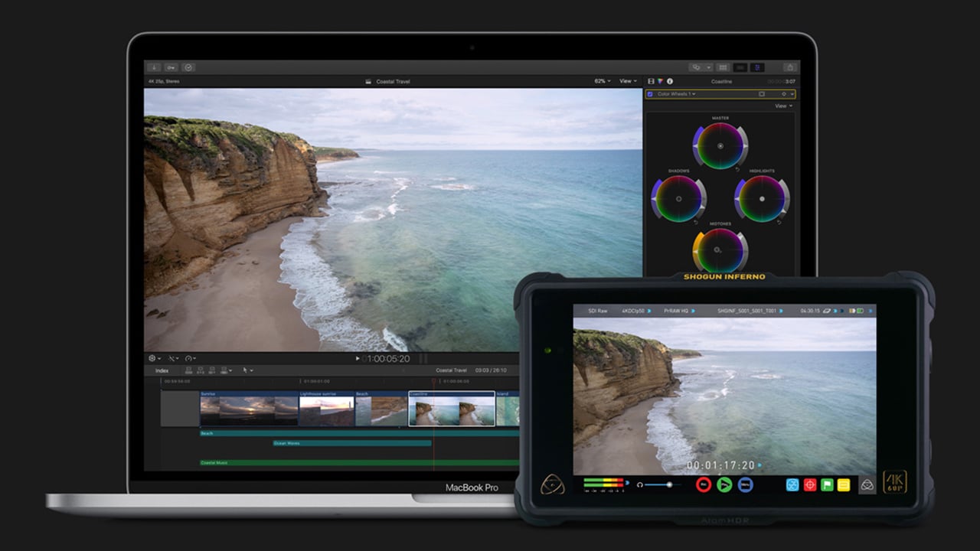This screenshot has height=551, width=980.
Task: Tap the yellow list icon on Shogun
Action: pos(844,484)
